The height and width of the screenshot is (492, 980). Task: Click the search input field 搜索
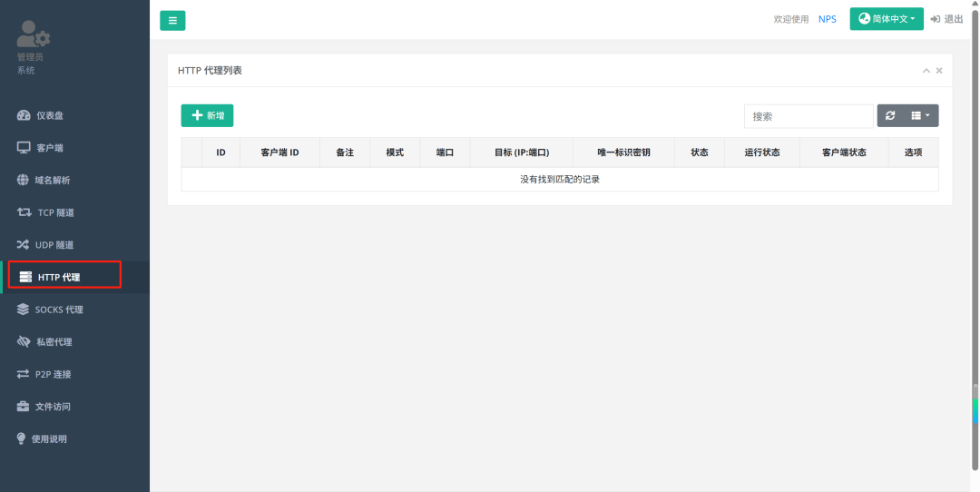pyautogui.click(x=808, y=116)
